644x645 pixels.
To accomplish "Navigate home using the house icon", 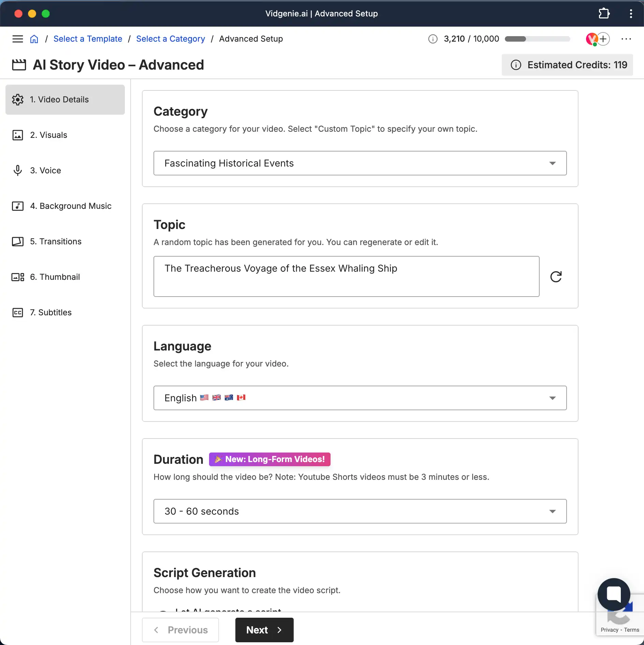I will coord(34,39).
